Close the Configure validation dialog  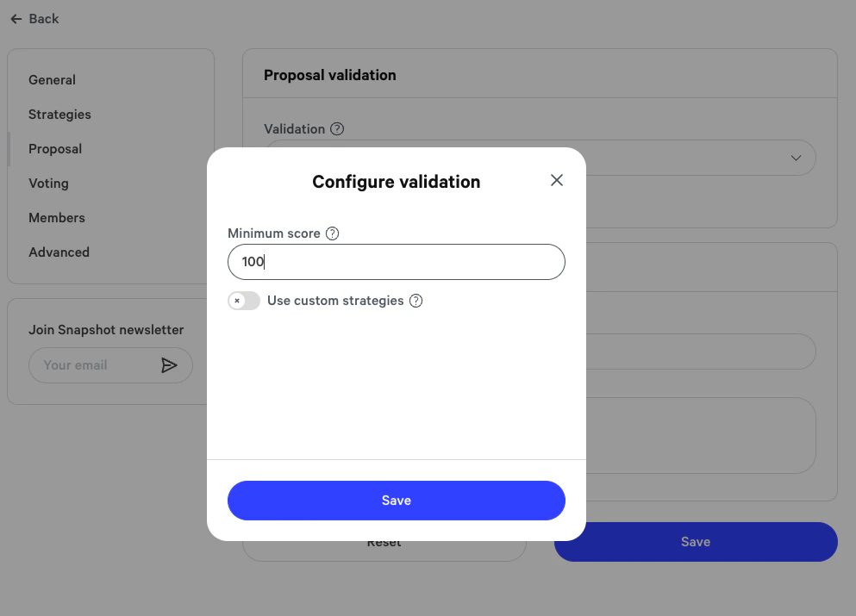coord(557,180)
